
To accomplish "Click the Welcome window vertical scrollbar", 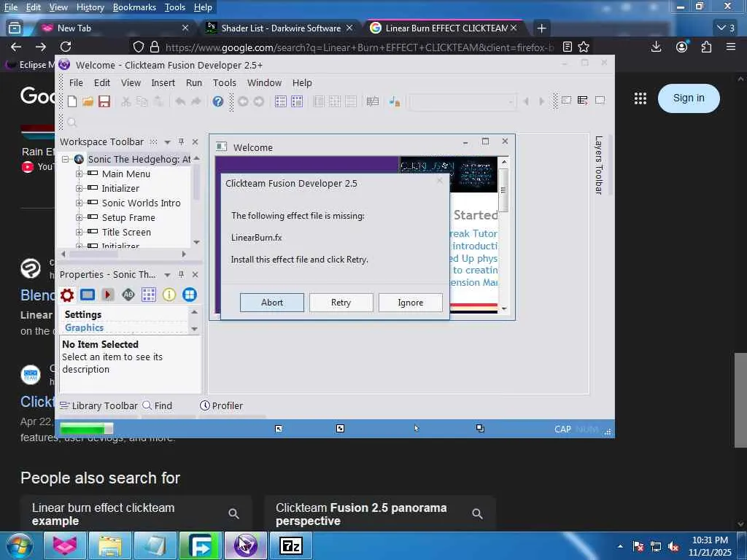I will 503,236.
